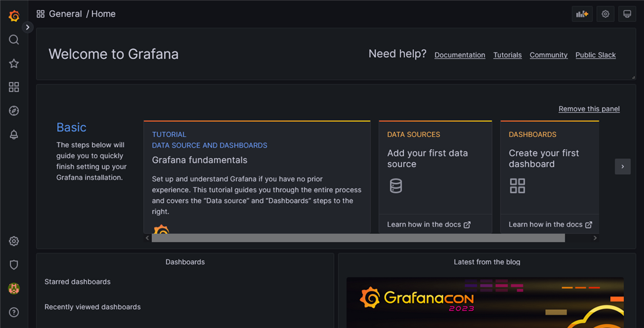The height and width of the screenshot is (328, 644).
Task: Click the Basic heading
Action: tap(72, 128)
